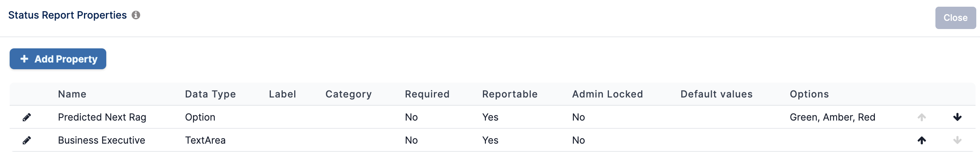Click the Data Type column header
The width and height of the screenshot is (980, 160).
pos(210,94)
